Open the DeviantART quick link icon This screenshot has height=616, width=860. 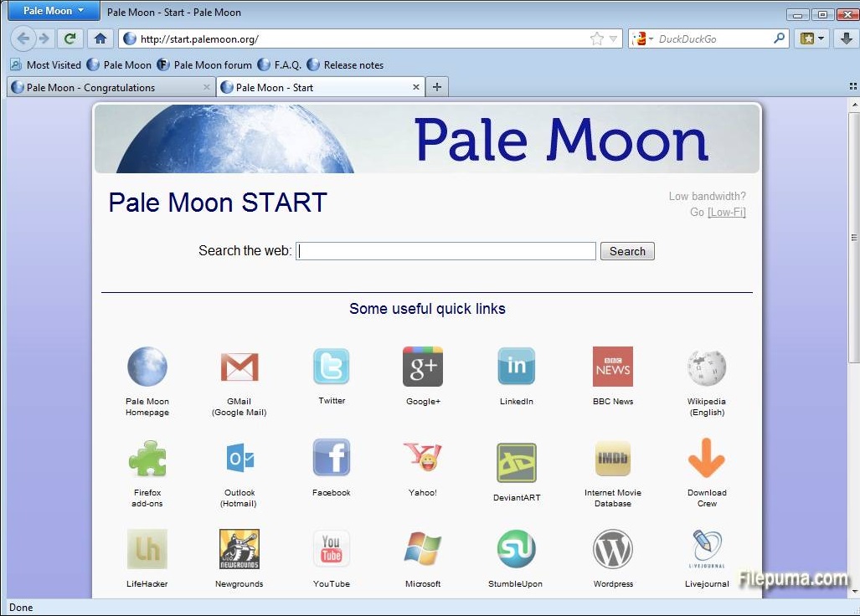tap(516, 463)
